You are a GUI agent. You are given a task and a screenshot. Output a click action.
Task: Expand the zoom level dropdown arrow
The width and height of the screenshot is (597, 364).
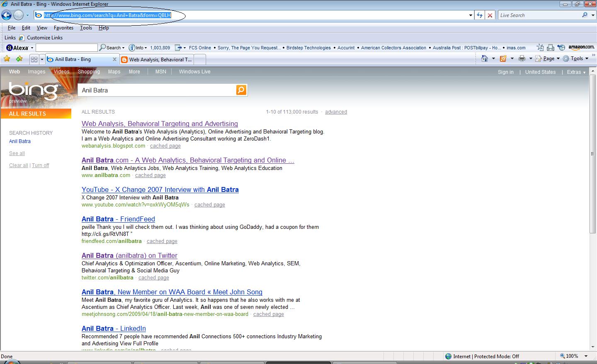click(x=586, y=356)
